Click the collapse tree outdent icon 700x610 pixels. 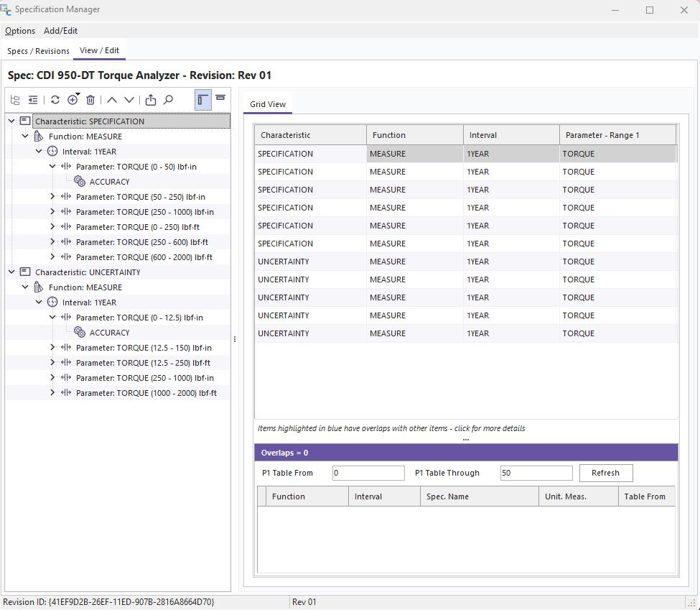(x=33, y=100)
